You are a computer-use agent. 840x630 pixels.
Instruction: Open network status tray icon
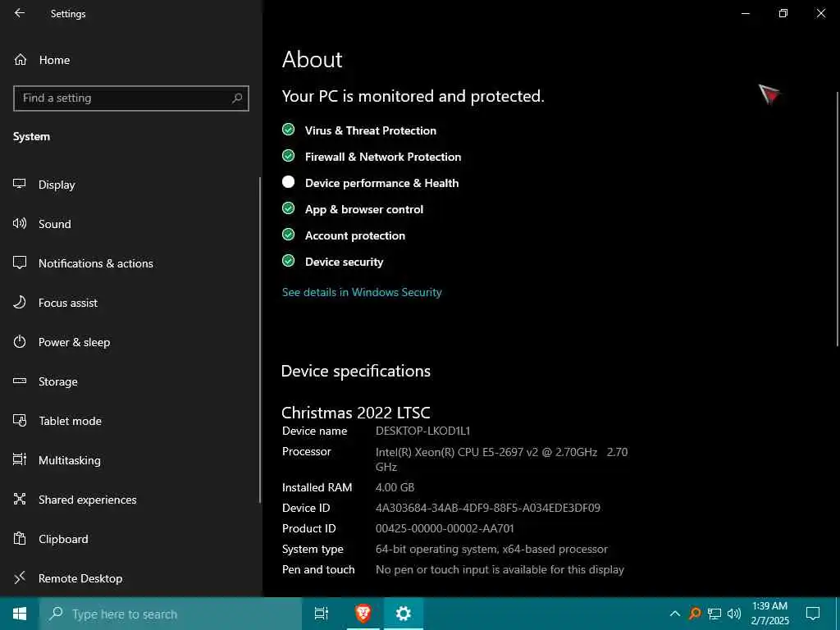click(x=714, y=614)
